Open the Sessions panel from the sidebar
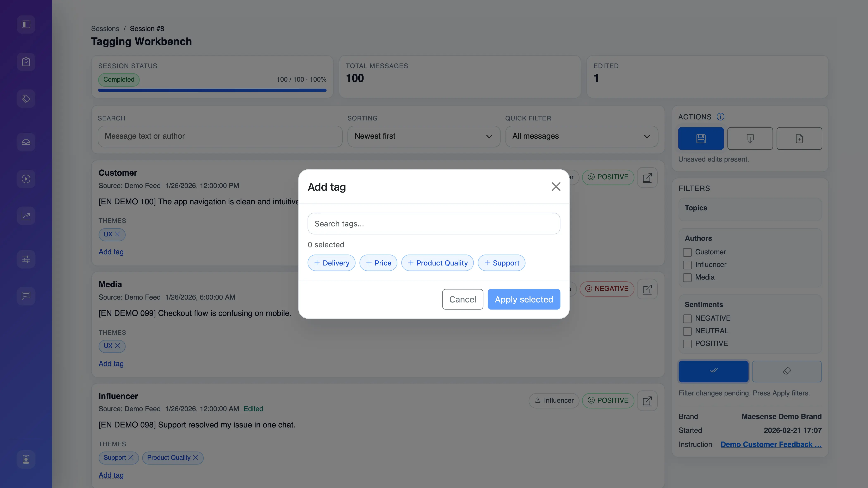 pos(26,62)
